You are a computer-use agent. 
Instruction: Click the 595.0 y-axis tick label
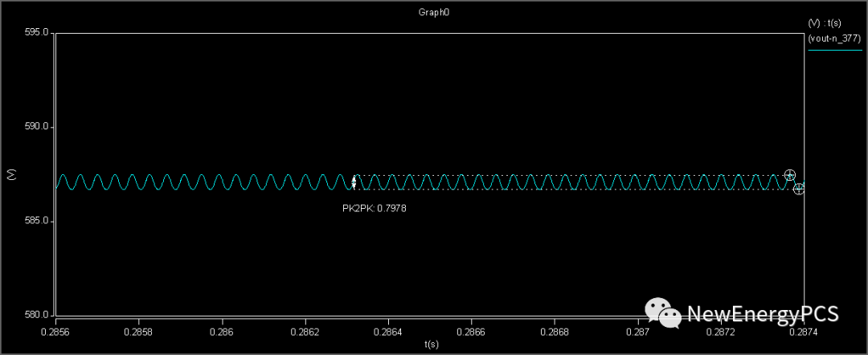click(x=38, y=33)
